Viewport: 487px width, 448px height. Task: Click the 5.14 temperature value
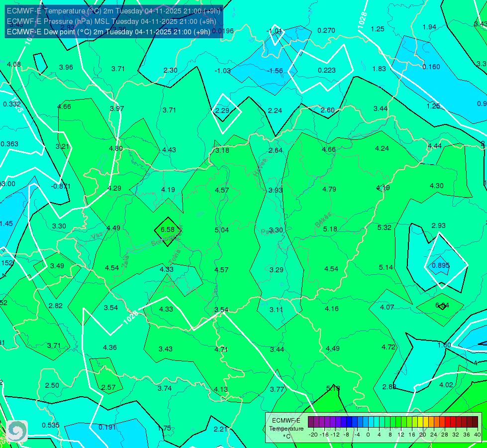[x=386, y=267]
